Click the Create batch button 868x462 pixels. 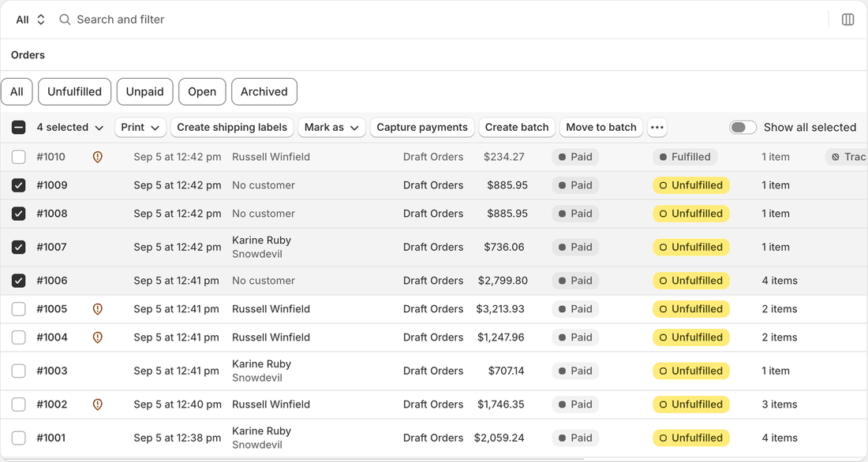(517, 127)
